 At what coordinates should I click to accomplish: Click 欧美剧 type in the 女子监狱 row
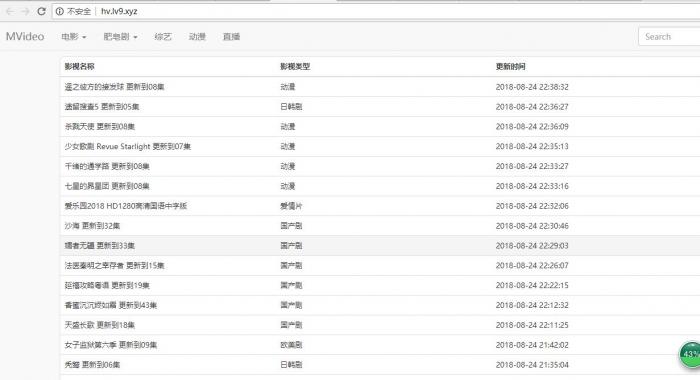coord(291,345)
